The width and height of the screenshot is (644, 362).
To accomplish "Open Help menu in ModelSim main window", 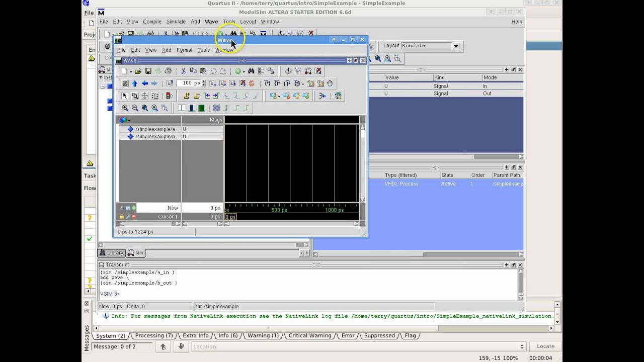I will 517,22.
